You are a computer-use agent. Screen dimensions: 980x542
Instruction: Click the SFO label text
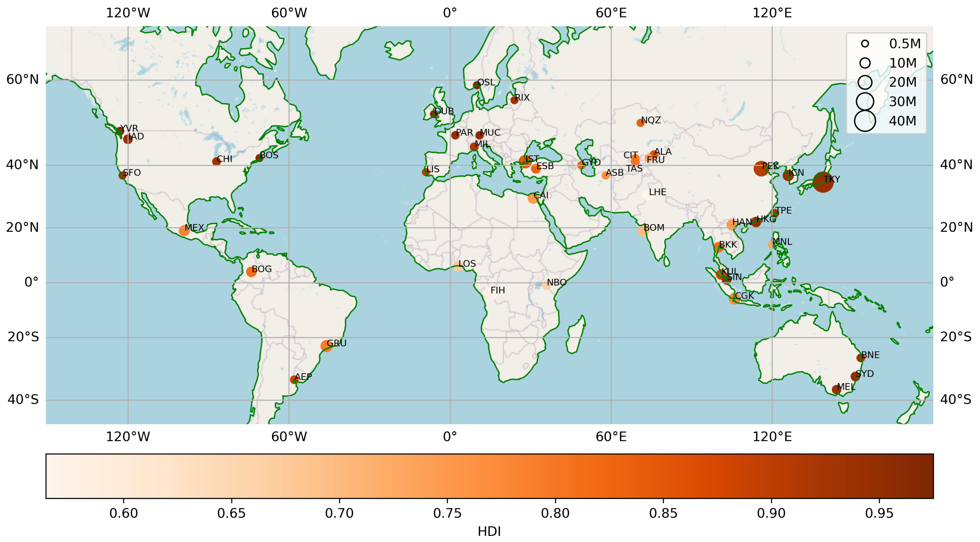[x=132, y=173]
